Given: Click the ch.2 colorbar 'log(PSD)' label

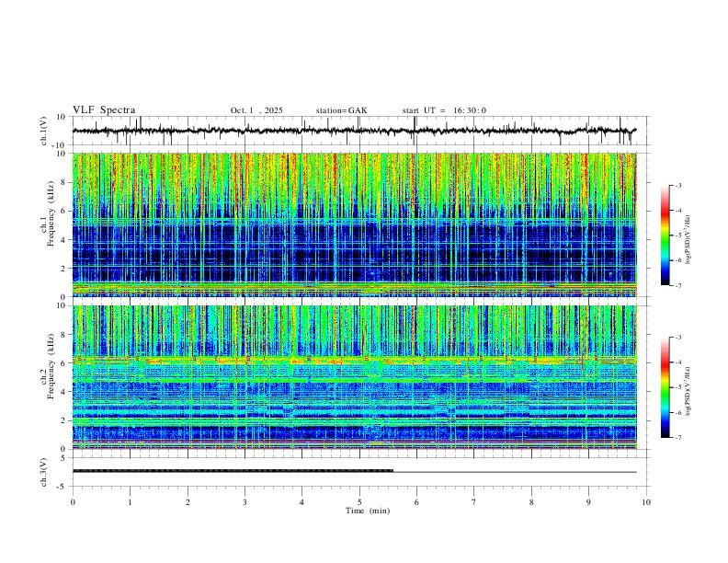Looking at the screenshot, I should click(x=688, y=392).
